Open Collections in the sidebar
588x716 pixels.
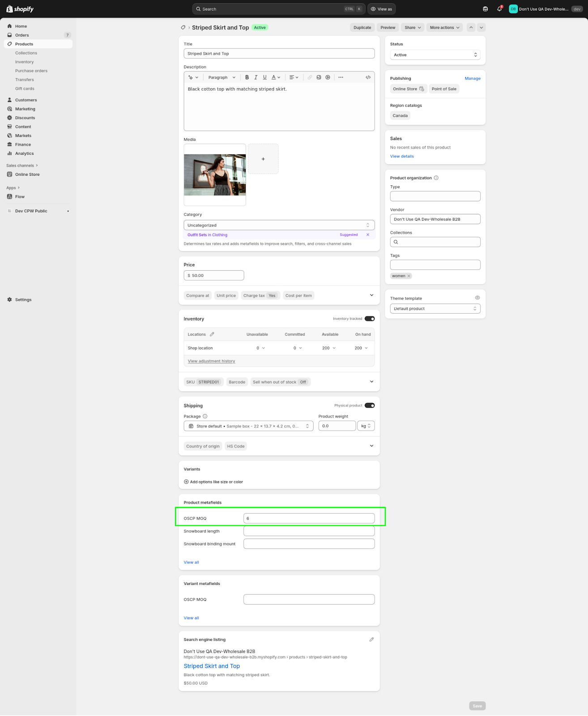26,53
